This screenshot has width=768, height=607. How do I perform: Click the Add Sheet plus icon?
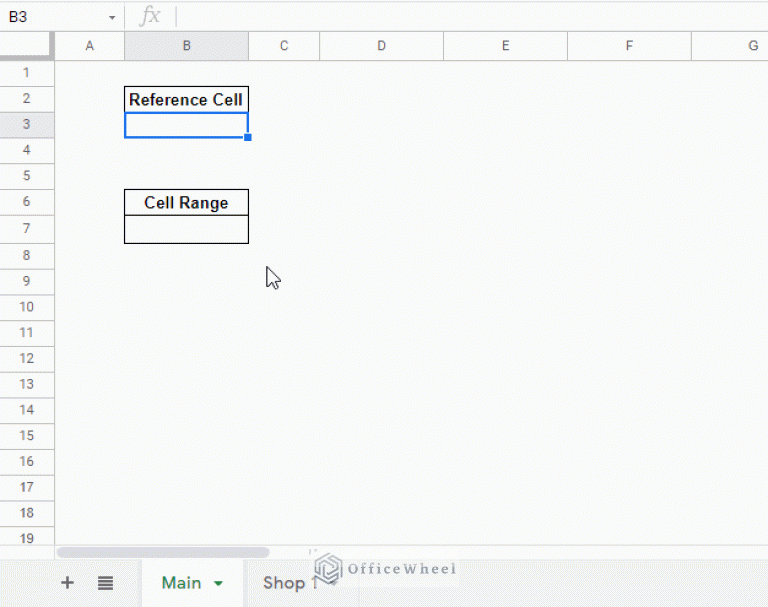[67, 583]
